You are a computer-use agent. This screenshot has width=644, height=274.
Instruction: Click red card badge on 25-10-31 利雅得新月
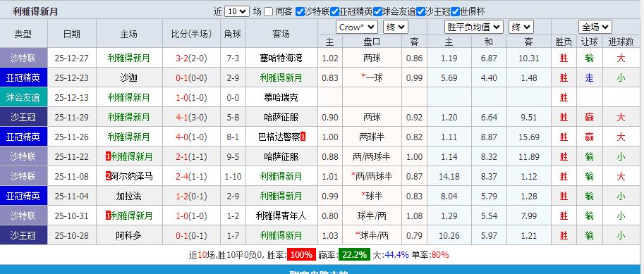tap(109, 216)
